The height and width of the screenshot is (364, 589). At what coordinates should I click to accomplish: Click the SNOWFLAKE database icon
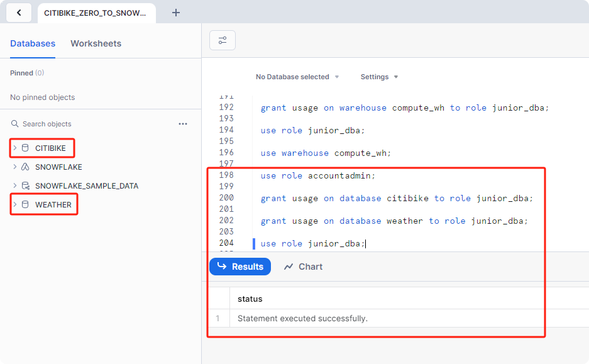click(25, 167)
